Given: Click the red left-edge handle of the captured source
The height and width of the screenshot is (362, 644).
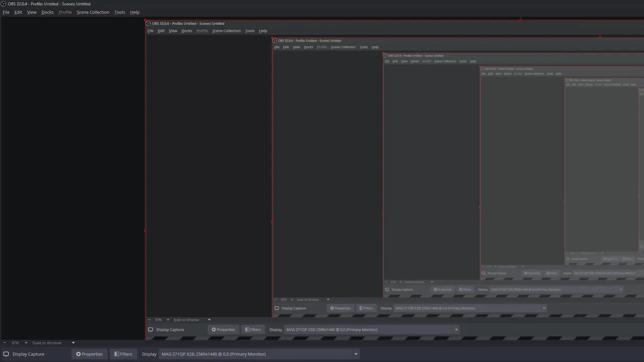Looking at the screenshot, I should [x=145, y=231].
